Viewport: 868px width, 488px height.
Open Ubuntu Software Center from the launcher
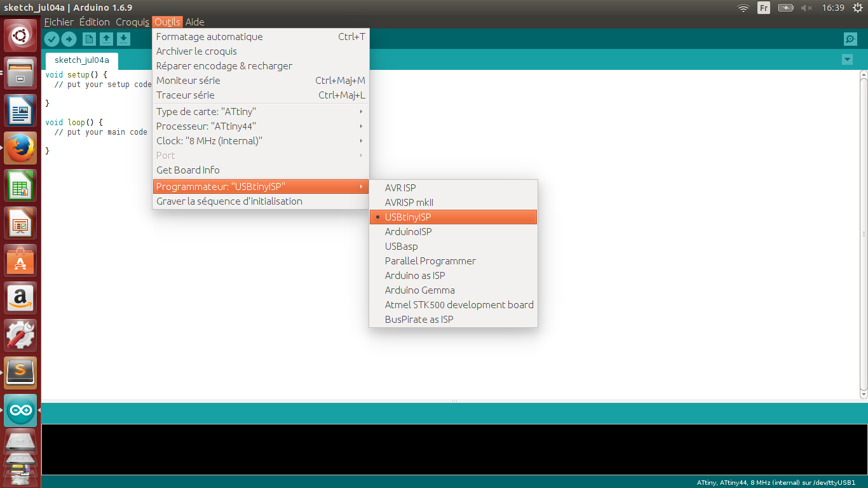click(21, 260)
